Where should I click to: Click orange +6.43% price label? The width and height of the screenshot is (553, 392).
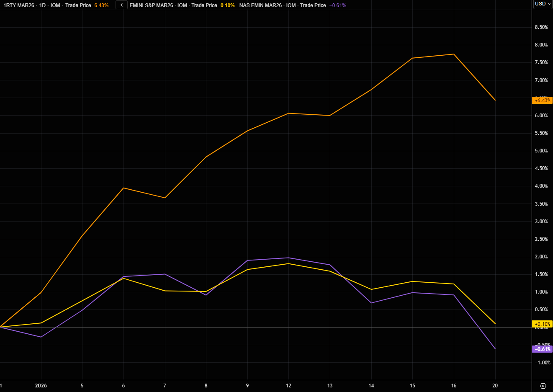point(542,101)
